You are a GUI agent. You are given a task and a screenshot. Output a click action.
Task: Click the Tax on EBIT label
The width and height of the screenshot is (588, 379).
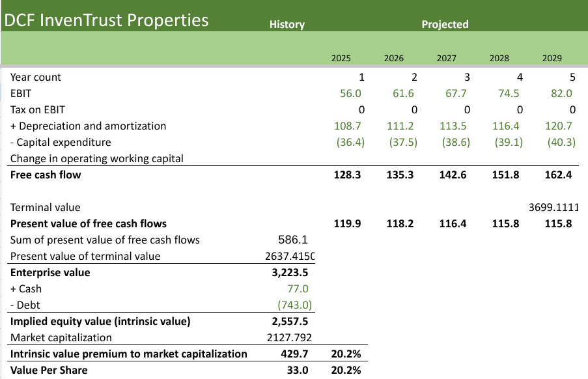click(x=36, y=109)
